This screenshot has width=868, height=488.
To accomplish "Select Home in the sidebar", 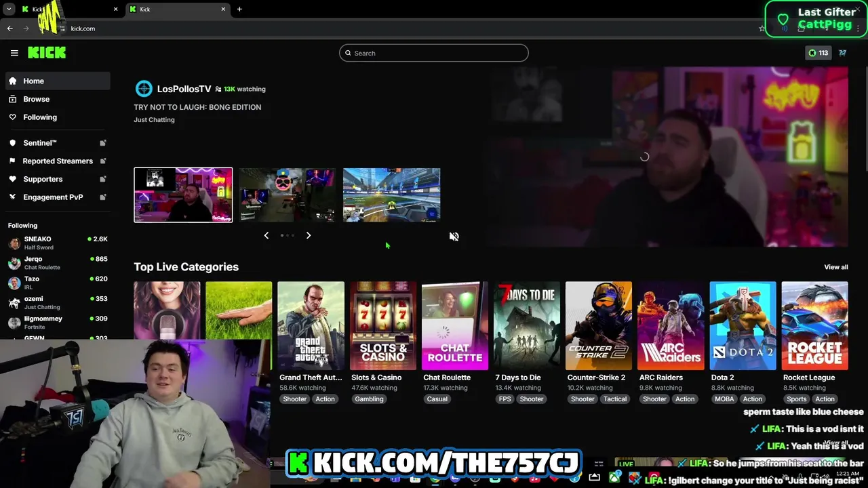I will (58, 81).
